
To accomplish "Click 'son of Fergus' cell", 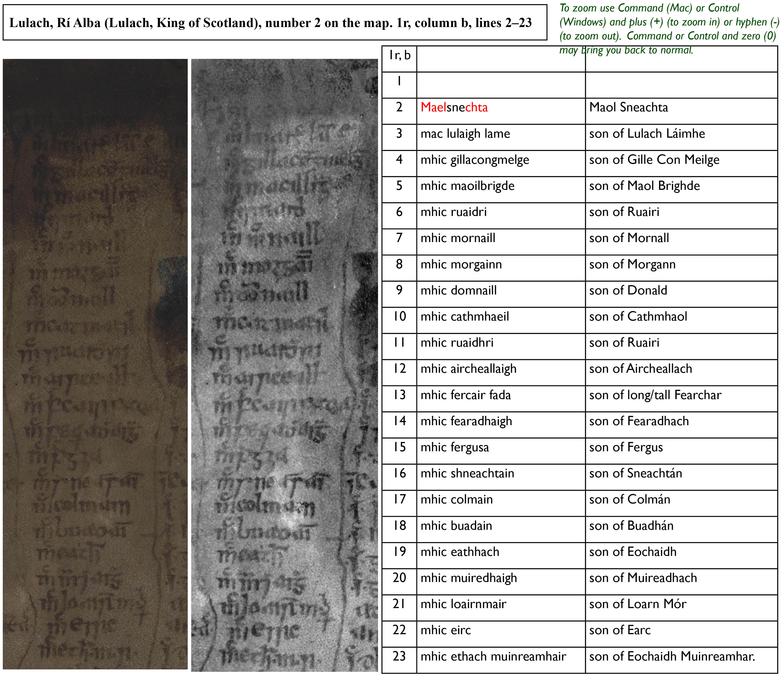I will click(x=682, y=451).
